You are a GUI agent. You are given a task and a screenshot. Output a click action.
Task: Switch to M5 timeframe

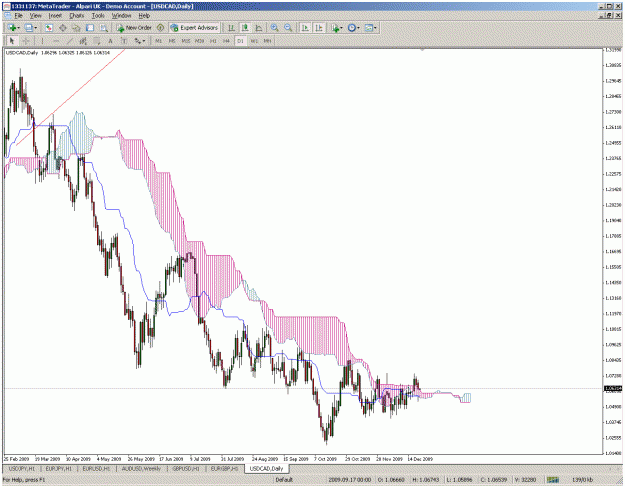(x=172, y=41)
